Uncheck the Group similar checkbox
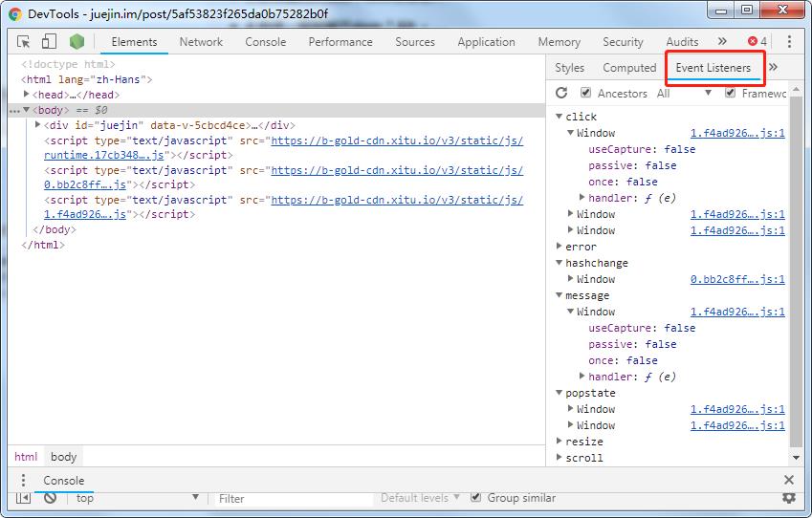Viewport: 812px width, 518px height. [476, 498]
